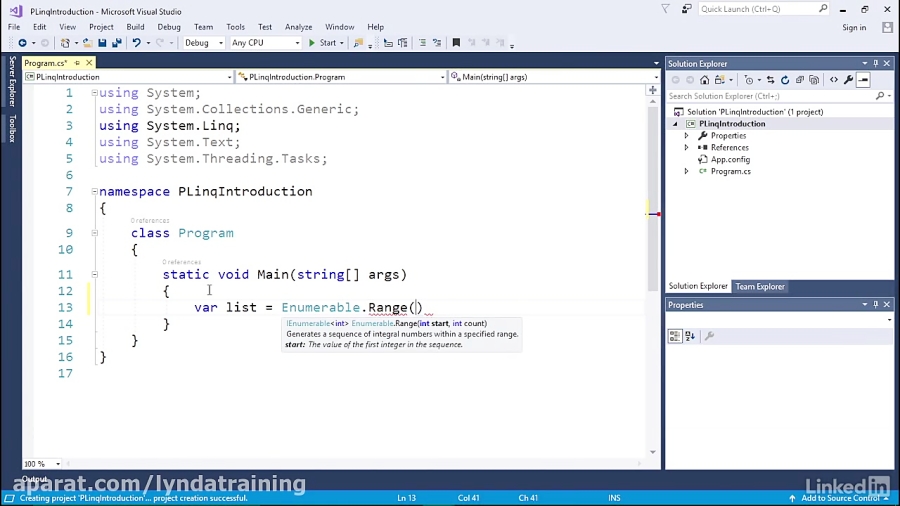Click the Undo arrow icon
The image size is (900, 506).
click(x=137, y=43)
